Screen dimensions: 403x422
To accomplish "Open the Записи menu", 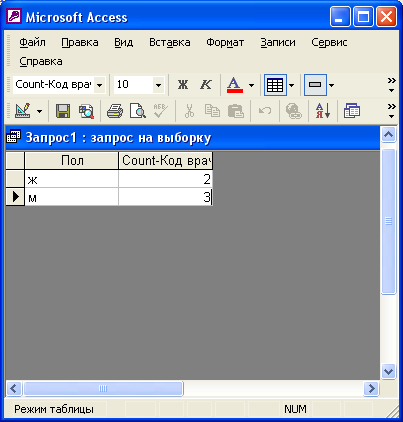I will tap(278, 42).
